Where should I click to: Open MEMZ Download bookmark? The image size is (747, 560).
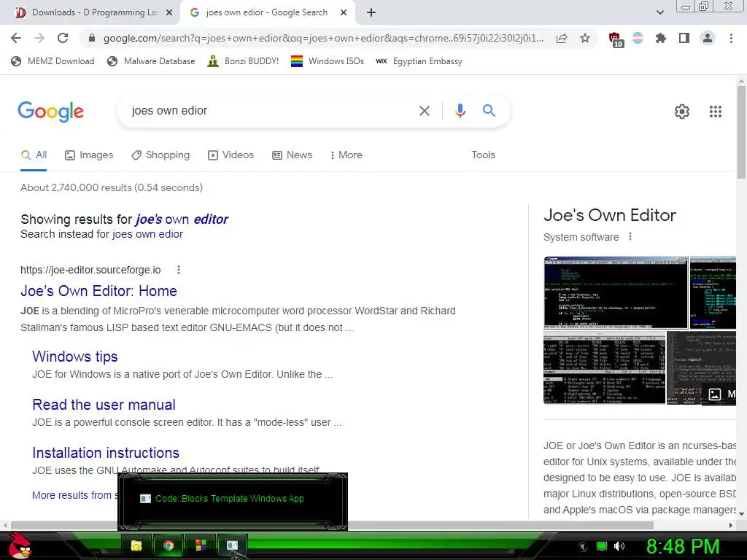click(x=53, y=61)
